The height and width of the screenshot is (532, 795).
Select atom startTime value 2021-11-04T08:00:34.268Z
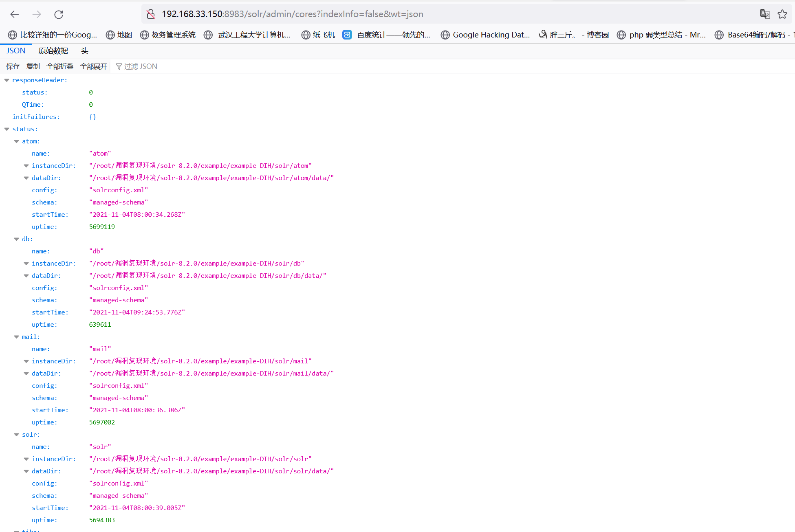(x=137, y=215)
